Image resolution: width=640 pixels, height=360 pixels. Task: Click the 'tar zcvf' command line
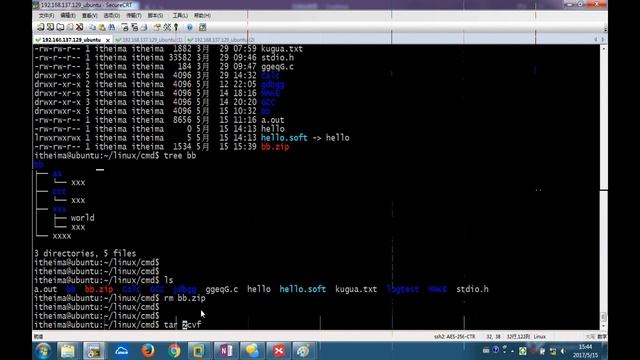click(x=118, y=325)
